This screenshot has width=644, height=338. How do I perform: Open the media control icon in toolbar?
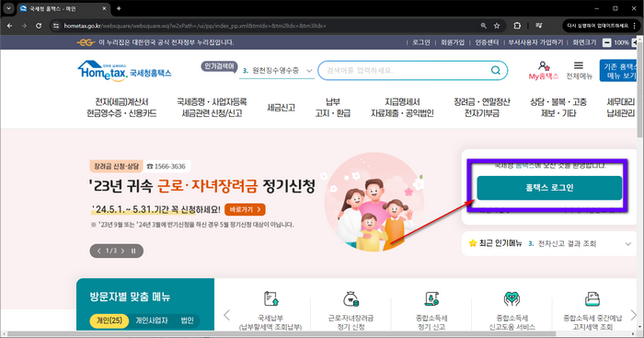pos(539,26)
